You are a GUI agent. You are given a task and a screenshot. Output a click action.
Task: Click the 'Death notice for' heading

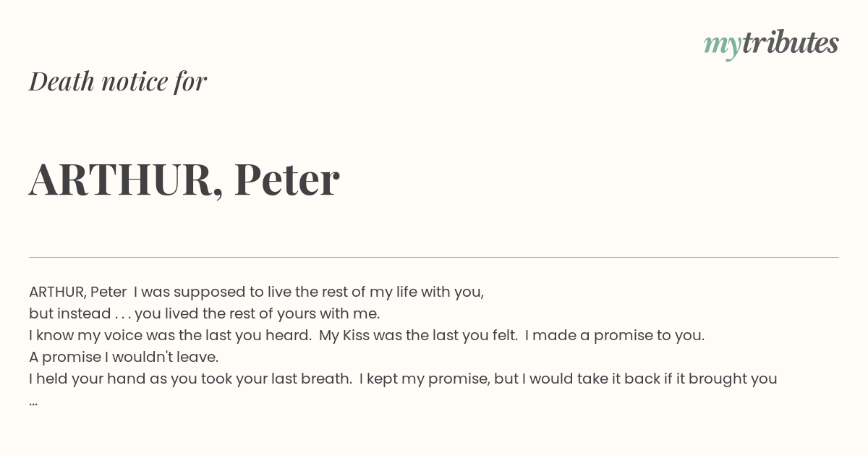pyautogui.click(x=118, y=82)
